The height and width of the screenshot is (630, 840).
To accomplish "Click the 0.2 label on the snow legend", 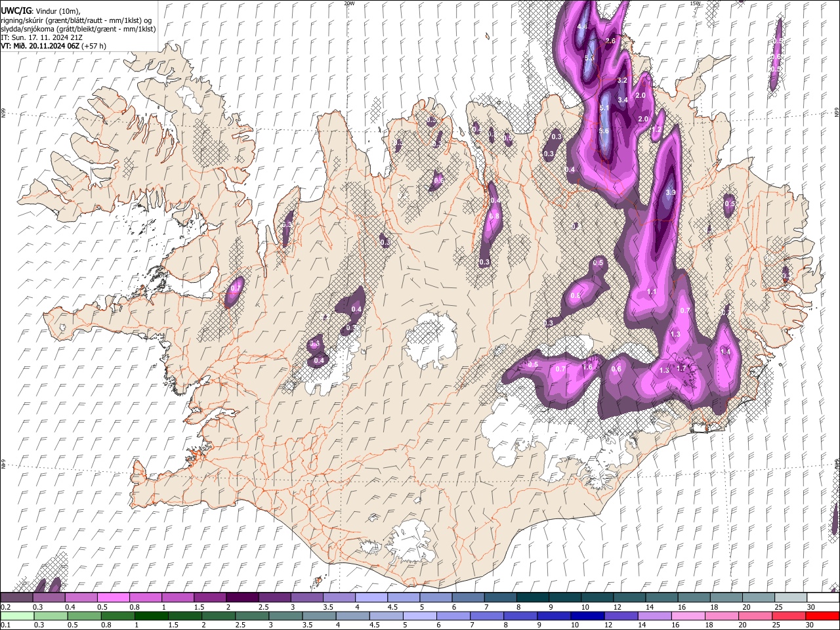I will pyautogui.click(x=5, y=607).
